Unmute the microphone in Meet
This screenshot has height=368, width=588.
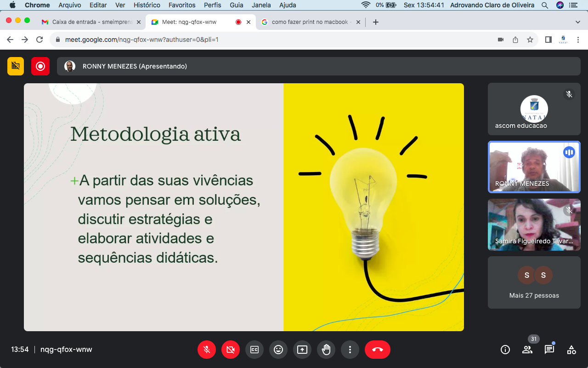207,350
